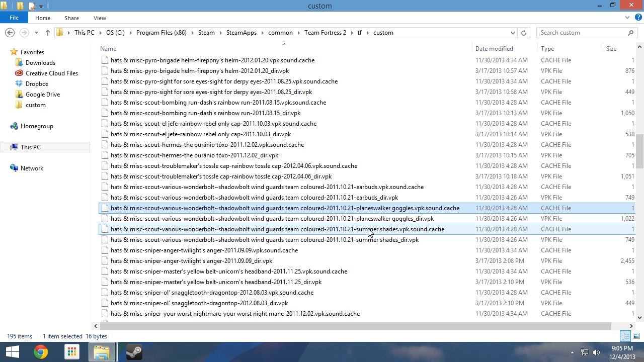Navigate to This PC in breadcrumb
Viewport: 644px width, 362px height.
point(84,33)
